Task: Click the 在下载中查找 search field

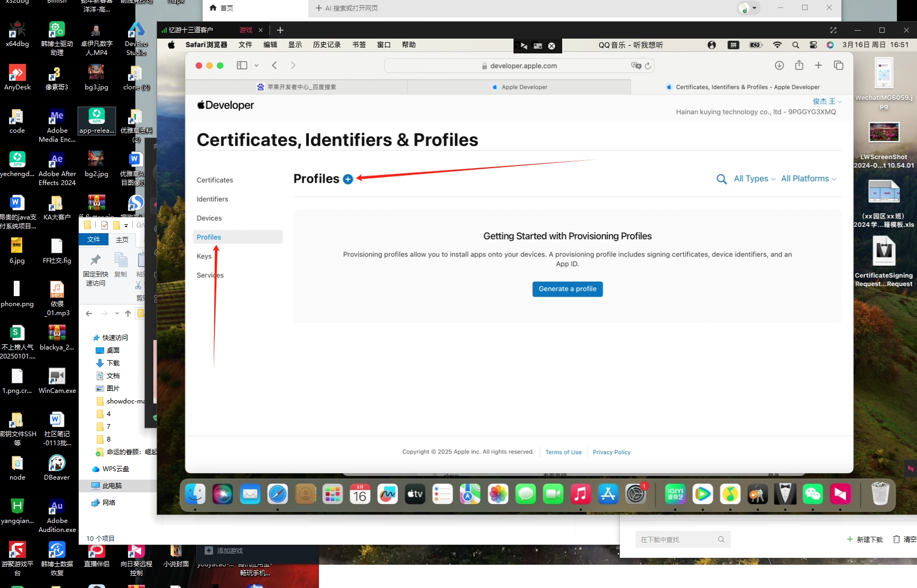Action: tap(683, 539)
